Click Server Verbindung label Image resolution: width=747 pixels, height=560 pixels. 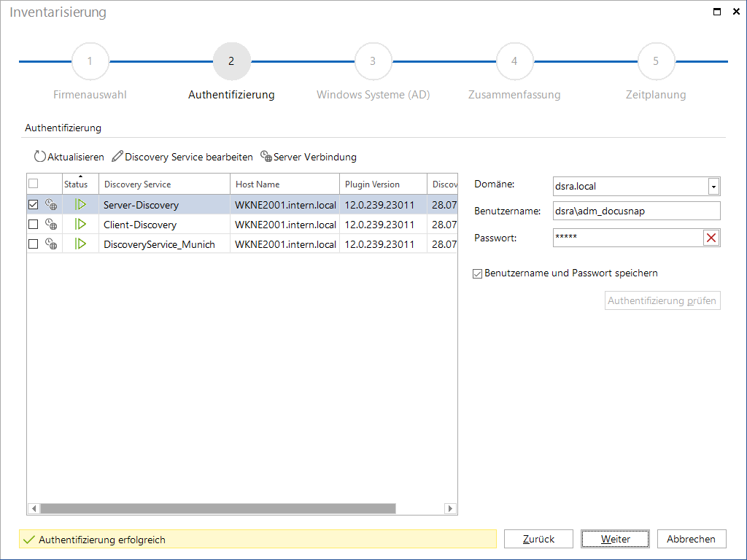click(x=315, y=157)
